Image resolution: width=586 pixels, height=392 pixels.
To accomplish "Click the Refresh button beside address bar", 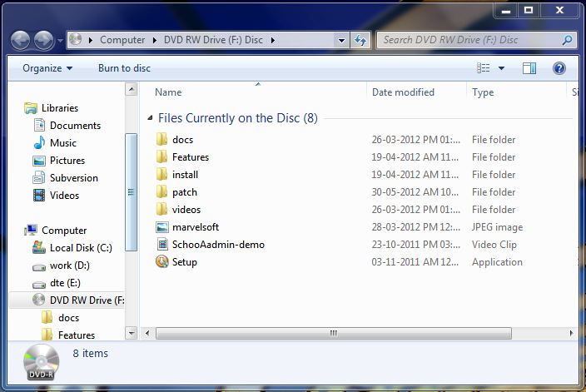I will coord(361,40).
